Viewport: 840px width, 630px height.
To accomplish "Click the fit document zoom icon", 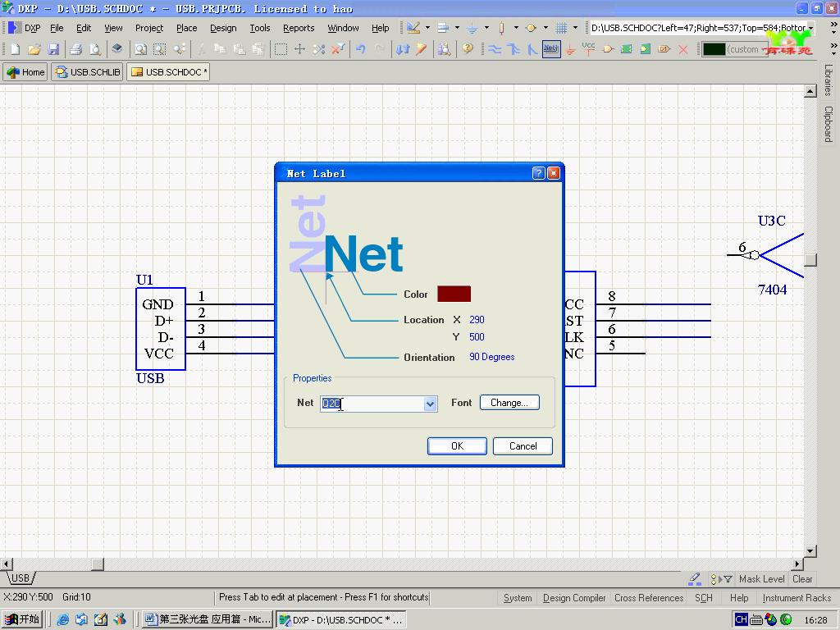I will (140, 49).
